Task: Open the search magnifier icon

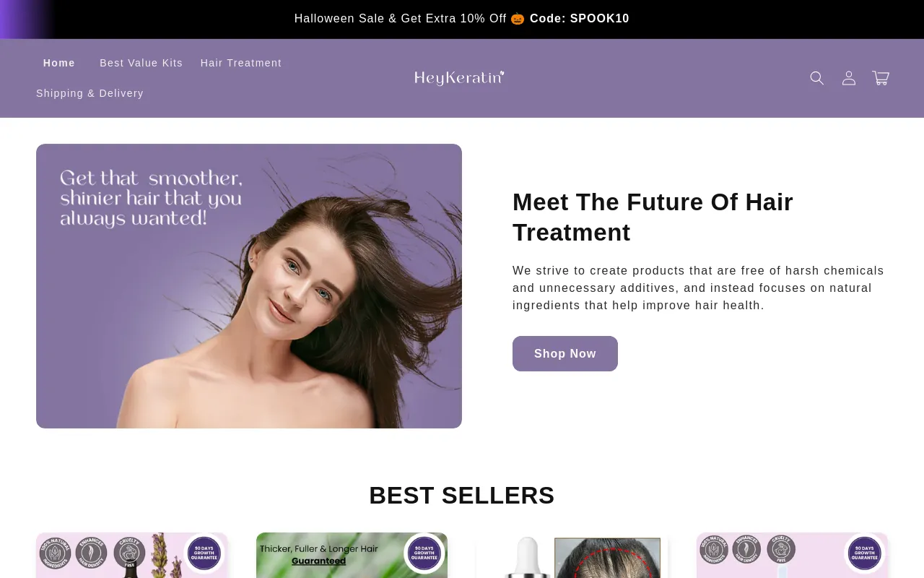Action: click(x=816, y=78)
